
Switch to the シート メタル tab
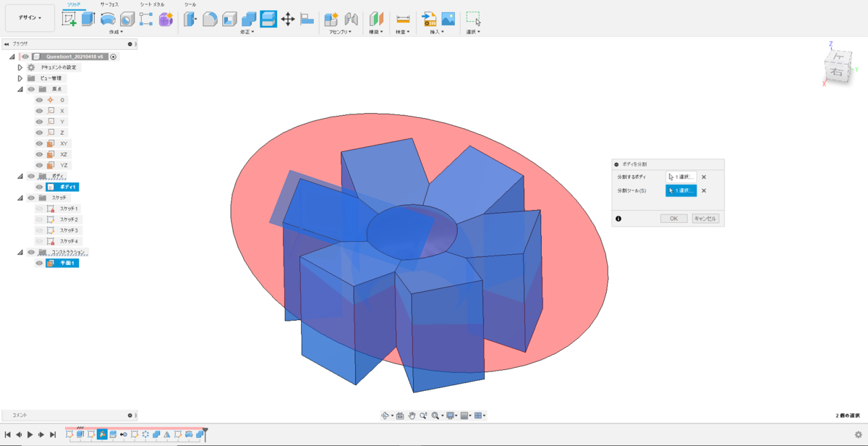152,4
